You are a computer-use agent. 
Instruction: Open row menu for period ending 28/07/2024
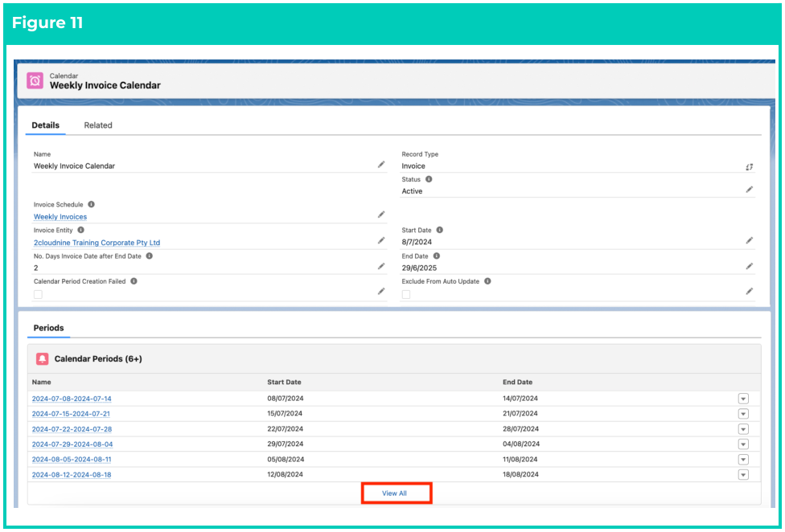[743, 429]
